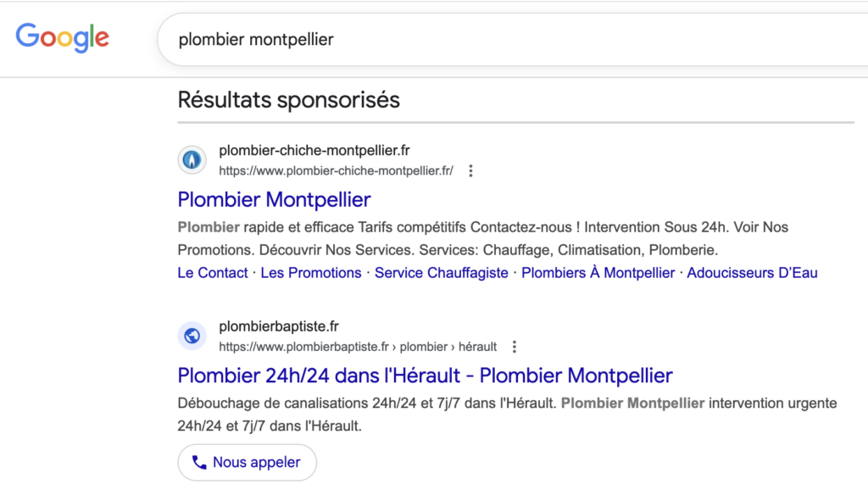Click the phone icon inside the Nous appeler button
868x490 pixels.
coord(201,462)
